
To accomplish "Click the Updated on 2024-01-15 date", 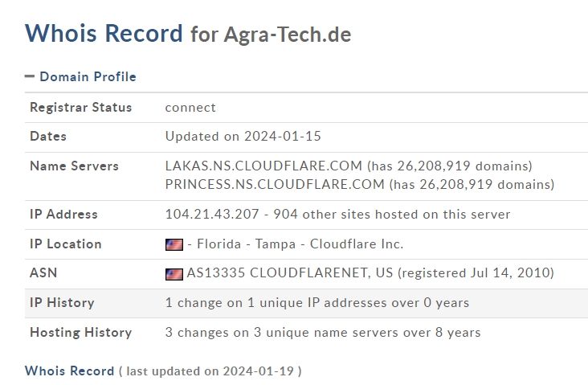I will coord(243,136).
